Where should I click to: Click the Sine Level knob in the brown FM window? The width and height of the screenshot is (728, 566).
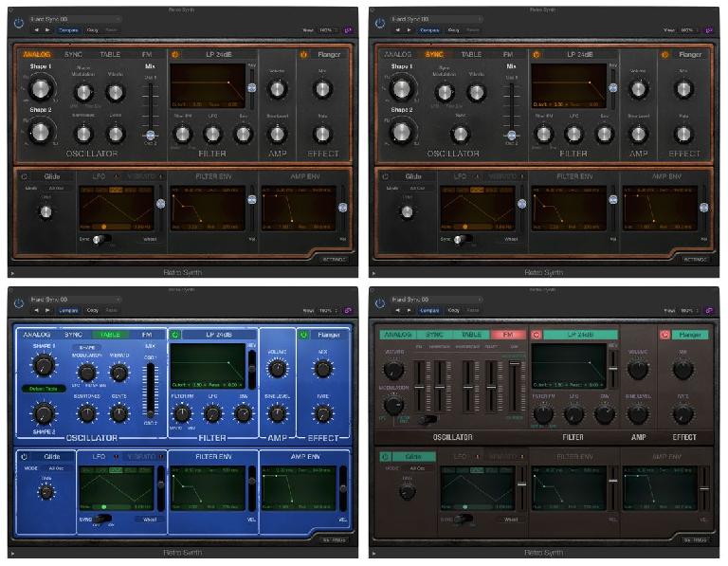[638, 414]
